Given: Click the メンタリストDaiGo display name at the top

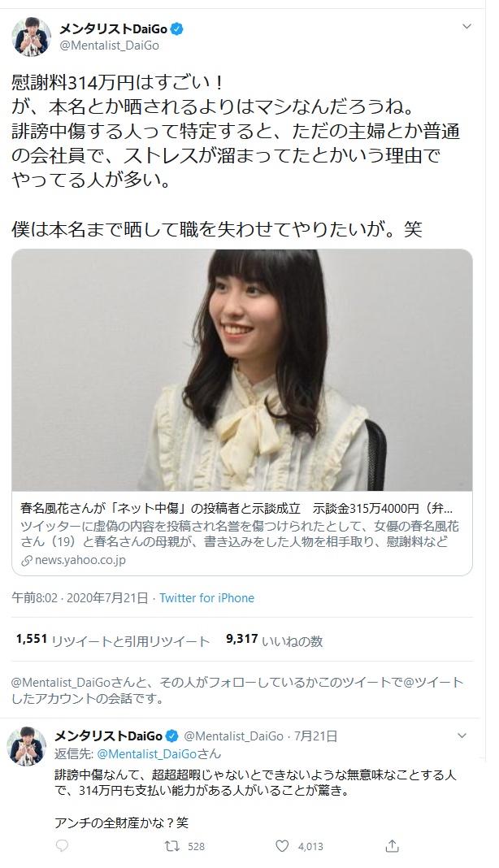Looking at the screenshot, I should tap(114, 28).
